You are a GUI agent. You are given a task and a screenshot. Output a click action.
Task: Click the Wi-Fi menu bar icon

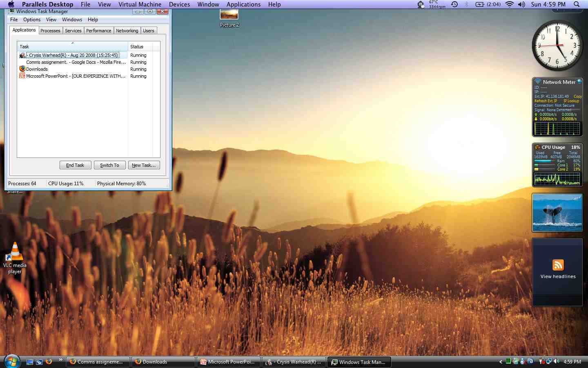pos(509,4)
